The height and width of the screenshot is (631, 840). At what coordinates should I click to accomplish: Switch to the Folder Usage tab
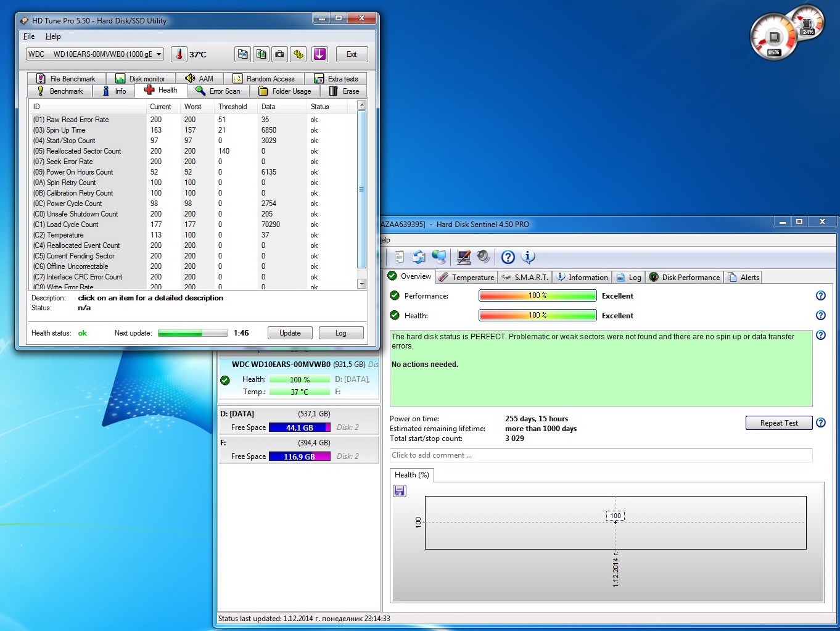(x=285, y=91)
